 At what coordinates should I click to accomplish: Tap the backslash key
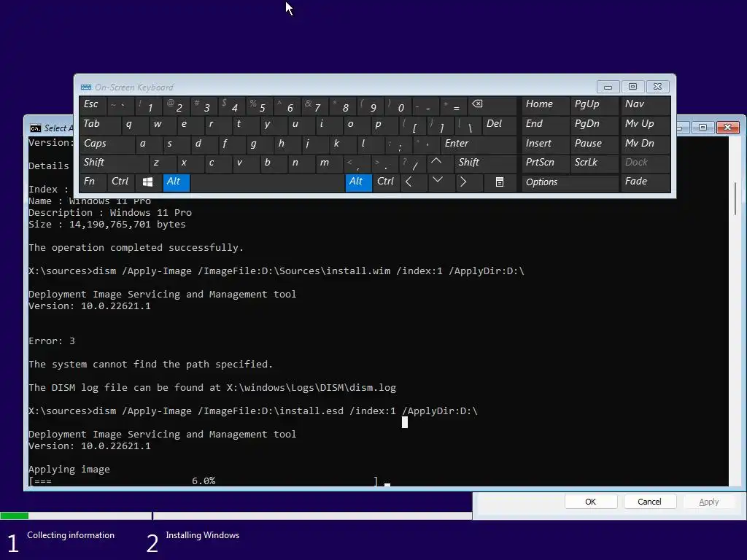pyautogui.click(x=468, y=125)
